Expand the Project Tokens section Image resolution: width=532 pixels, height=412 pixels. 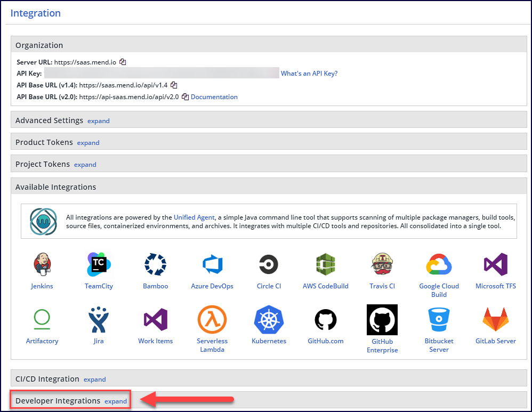click(x=85, y=165)
